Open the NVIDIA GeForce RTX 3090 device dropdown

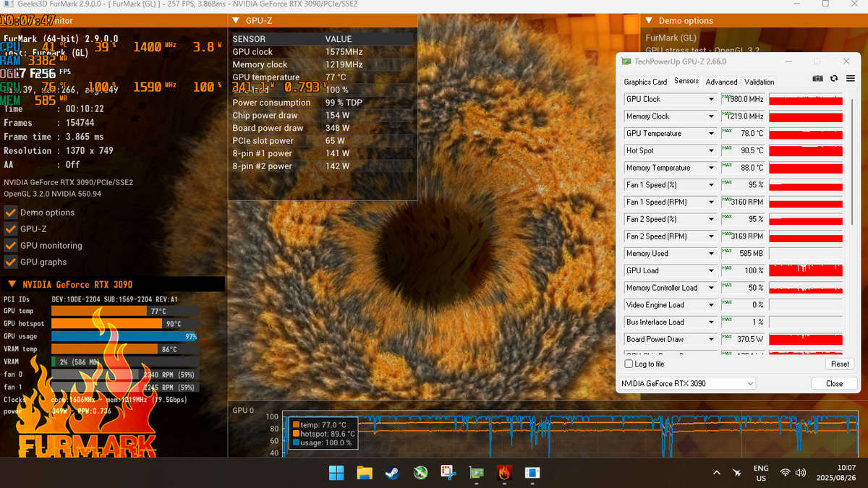749,383
